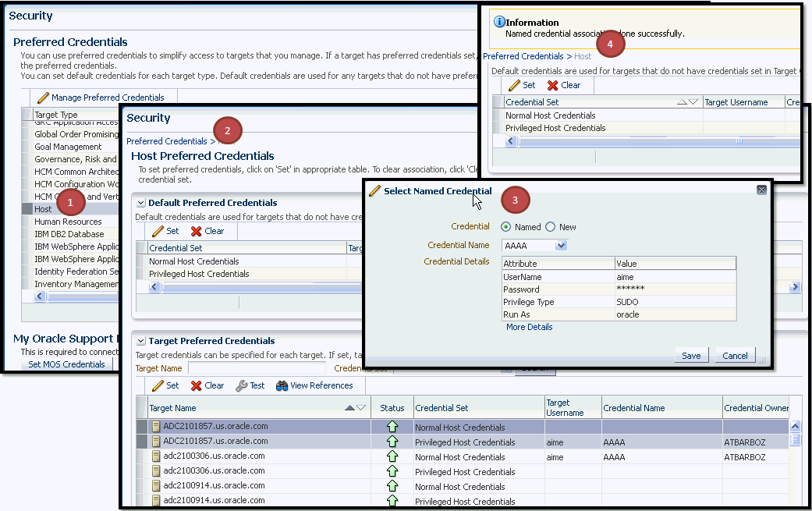This screenshot has width=812, height=511.
Task: Click Manage Preferred Credentials pencil icon
Action: [x=44, y=98]
